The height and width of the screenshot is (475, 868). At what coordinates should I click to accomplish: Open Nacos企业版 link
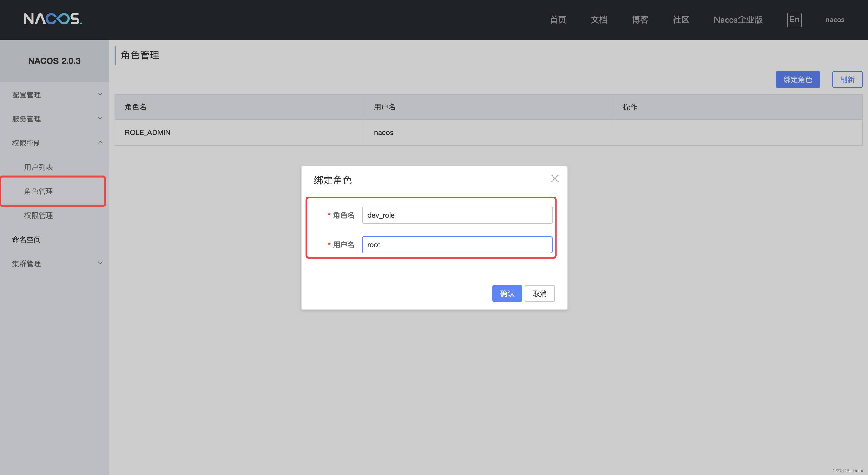tap(738, 20)
